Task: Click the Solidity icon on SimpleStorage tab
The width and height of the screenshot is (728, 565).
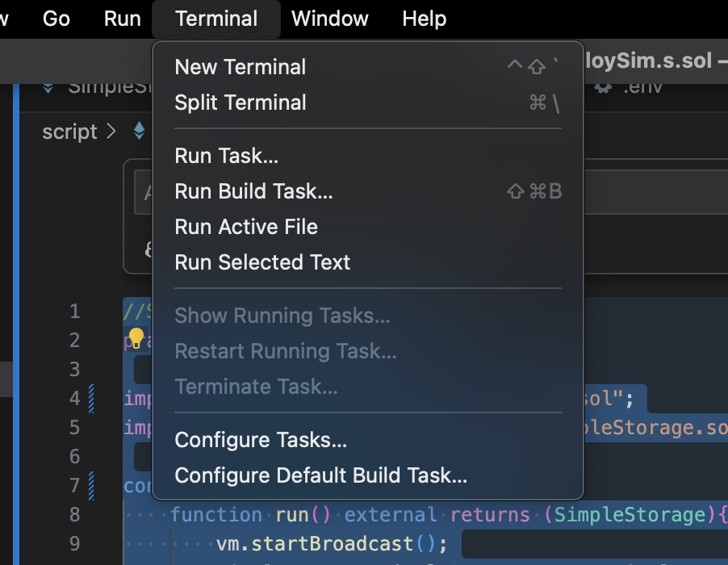Action: [x=48, y=88]
